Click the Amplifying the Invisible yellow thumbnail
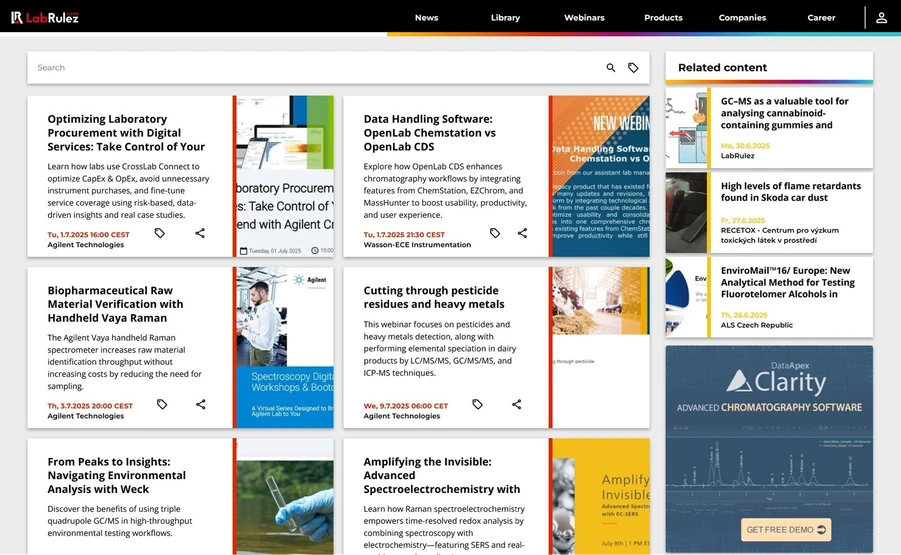 coord(600,496)
